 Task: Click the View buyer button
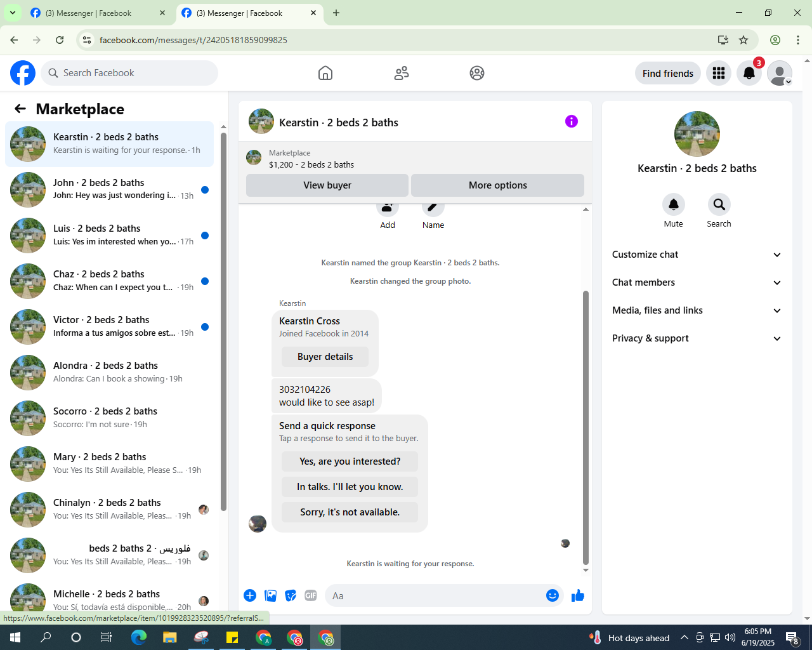(327, 185)
